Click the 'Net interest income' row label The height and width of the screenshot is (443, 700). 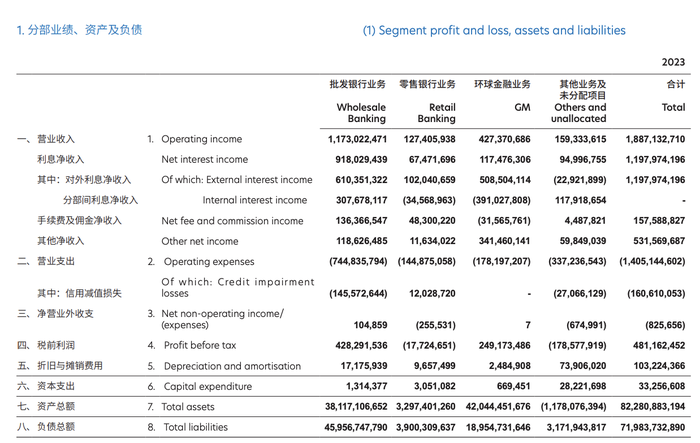[x=204, y=159]
